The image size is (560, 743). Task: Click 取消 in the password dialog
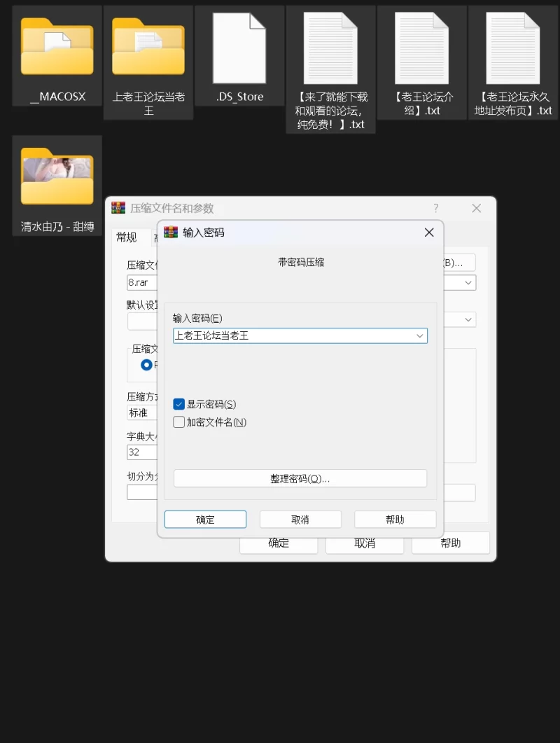(300, 520)
